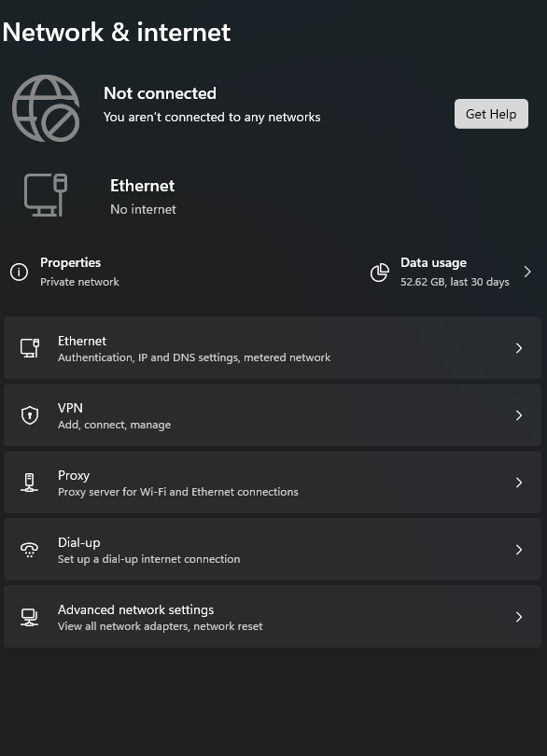Click the globe not-connected status icon
The image size is (547, 756).
coord(46,108)
